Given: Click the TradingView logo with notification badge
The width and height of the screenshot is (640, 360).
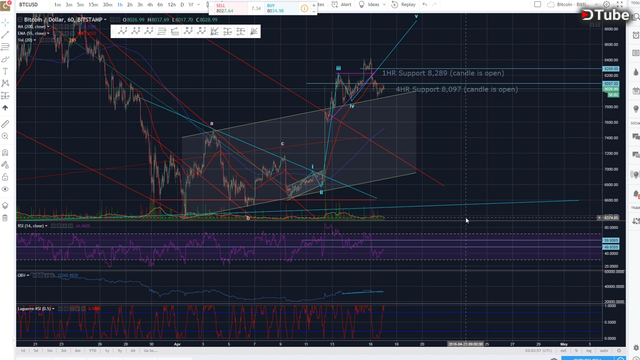Looking at the screenshot, I should [x=5, y=5].
